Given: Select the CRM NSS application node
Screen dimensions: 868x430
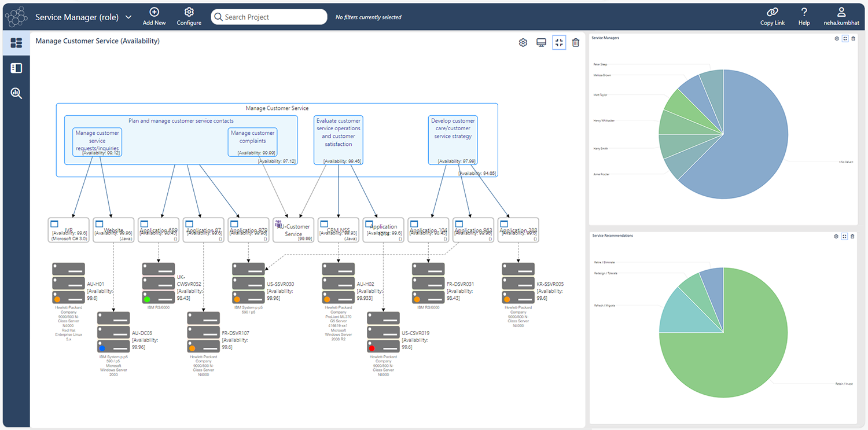Looking at the screenshot, I should [x=340, y=230].
